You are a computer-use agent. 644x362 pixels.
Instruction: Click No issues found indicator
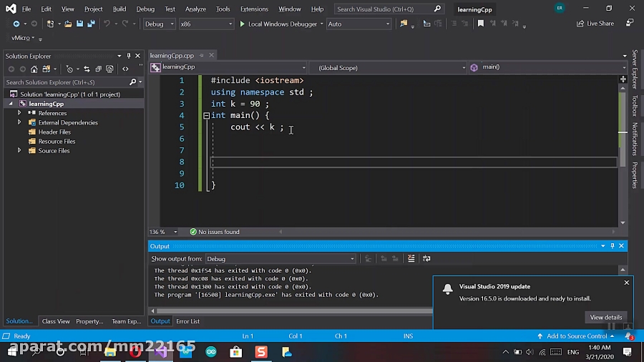point(215,232)
